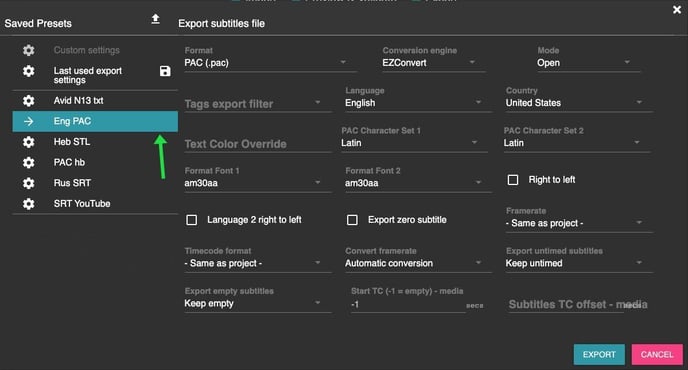The image size is (688, 370).
Task: Select the SRT YouTube preset
Action: tap(95, 204)
